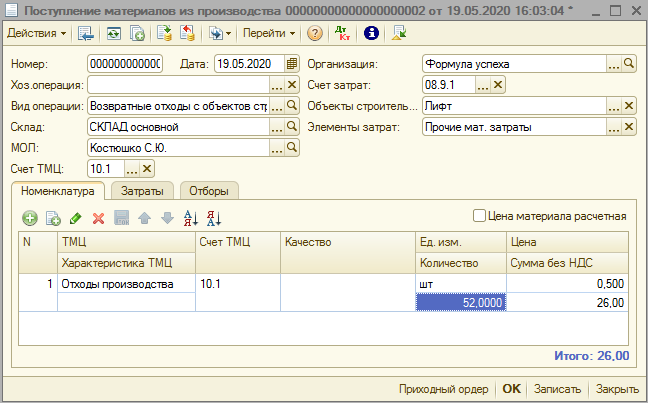Switch to the Затраты tab
The width and height of the screenshot is (648, 403).
[142, 190]
